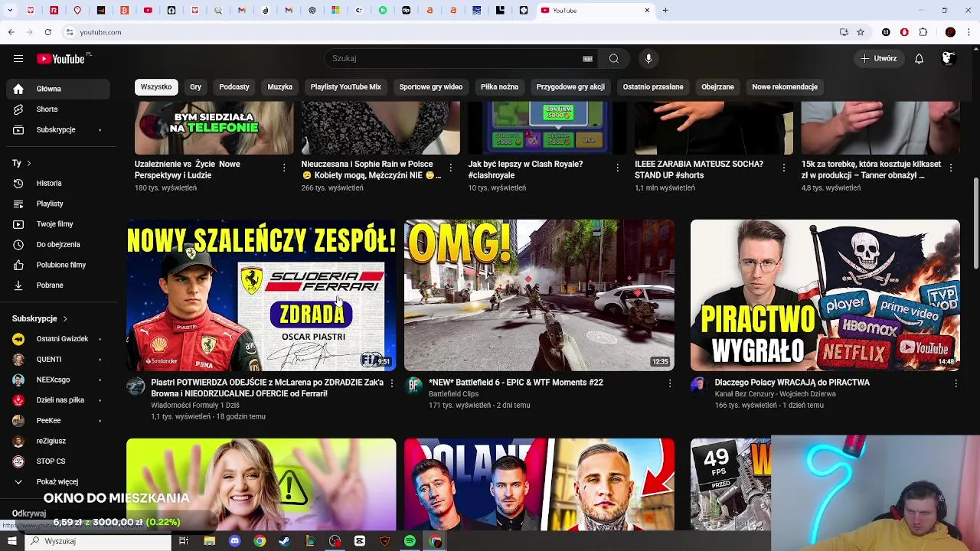Image resolution: width=980 pixels, height=551 pixels.
Task: Select the Obejrzane chip
Action: (x=717, y=86)
